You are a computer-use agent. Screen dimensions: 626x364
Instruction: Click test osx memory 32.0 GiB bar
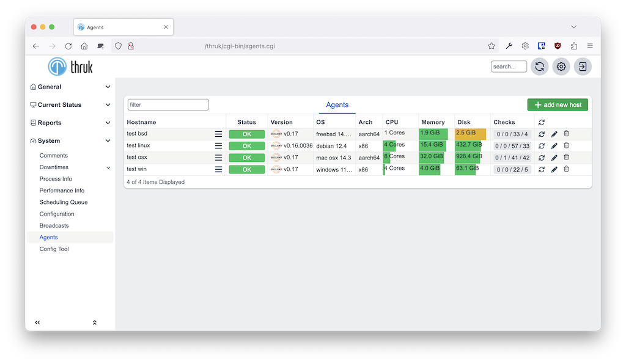tap(432, 157)
